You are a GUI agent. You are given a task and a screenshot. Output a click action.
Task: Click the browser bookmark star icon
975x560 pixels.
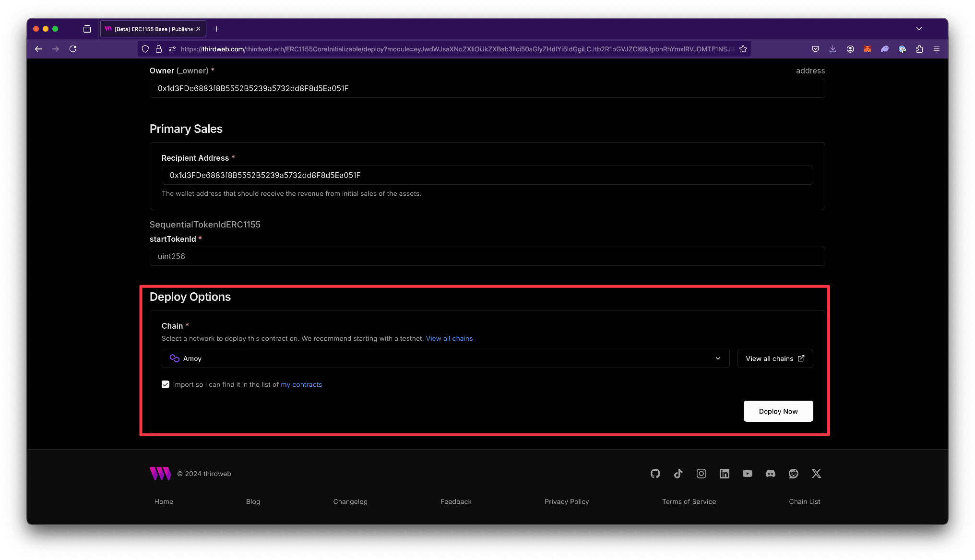744,48
